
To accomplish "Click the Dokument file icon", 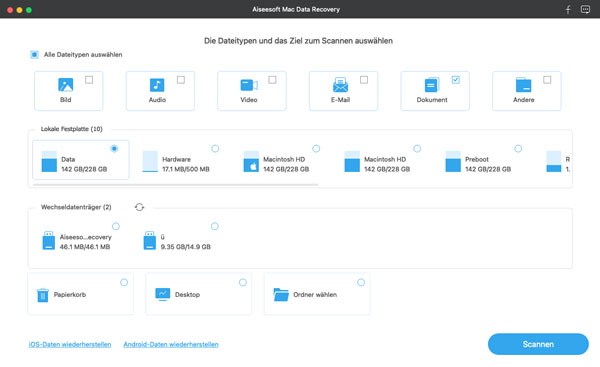I will (x=432, y=85).
